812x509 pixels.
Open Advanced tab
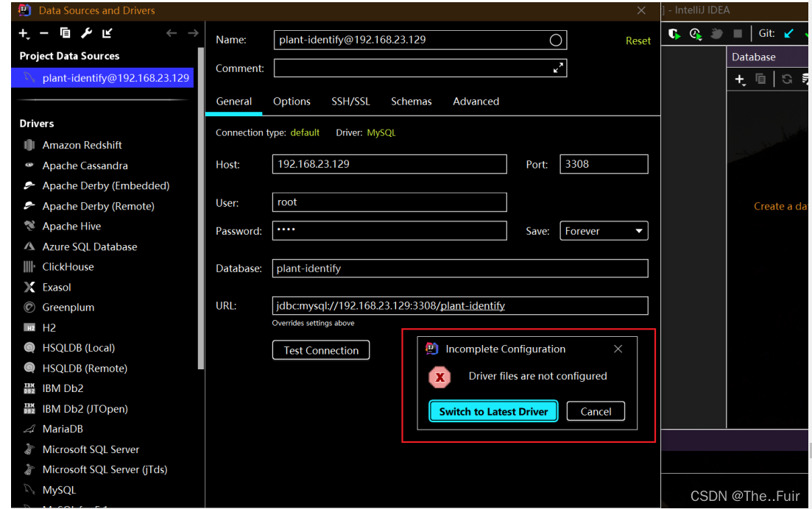point(476,102)
